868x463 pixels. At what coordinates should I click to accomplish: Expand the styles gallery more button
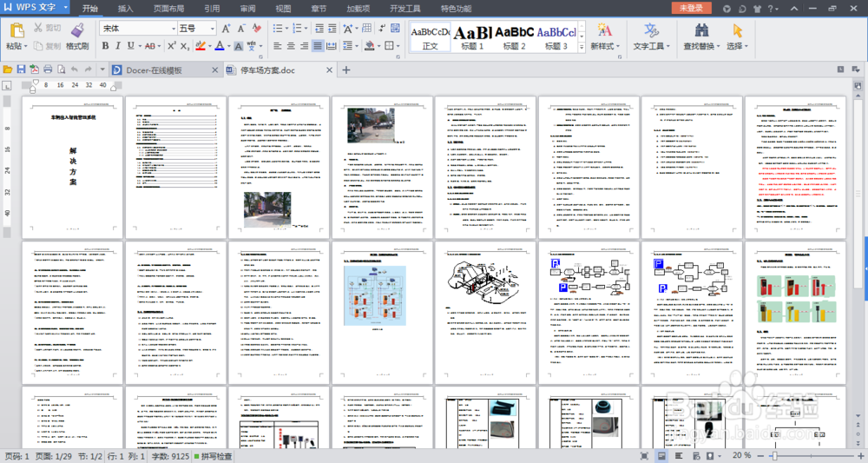coord(582,48)
